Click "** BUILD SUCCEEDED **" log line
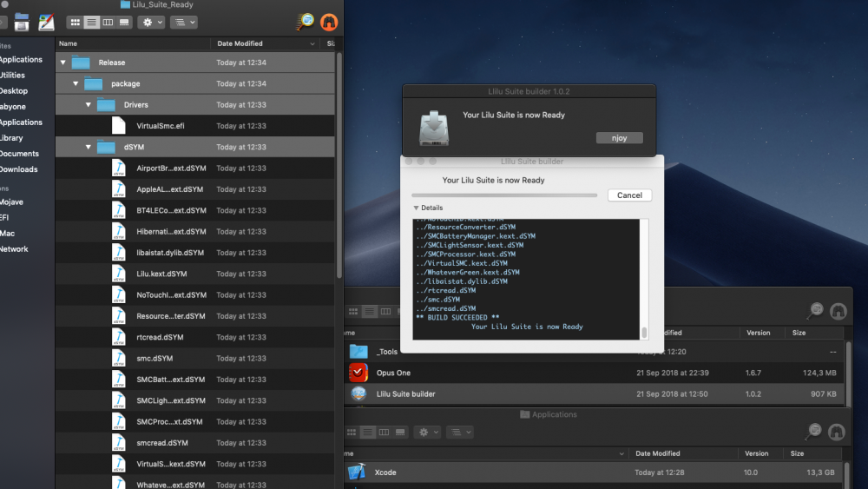Image resolution: width=868 pixels, height=489 pixels. point(457,317)
